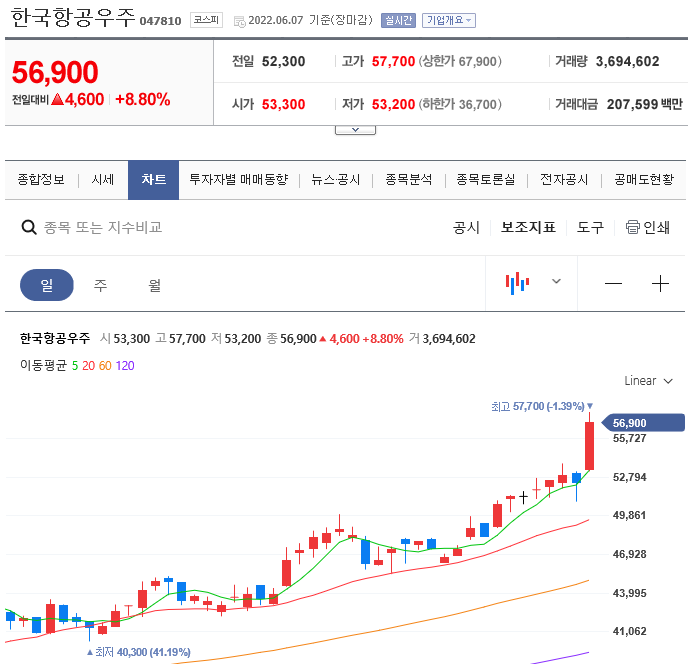
Task: Open the 종목토론실 tab
Action: tap(486, 179)
